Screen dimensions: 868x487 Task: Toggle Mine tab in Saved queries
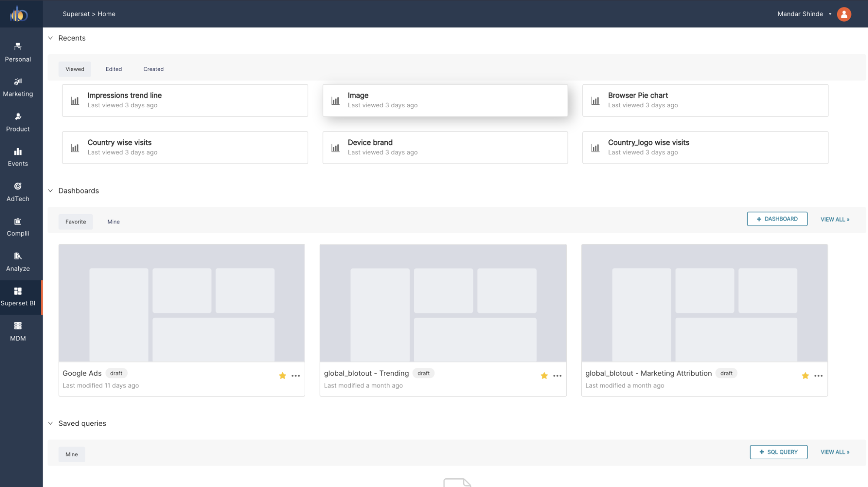[72, 454]
